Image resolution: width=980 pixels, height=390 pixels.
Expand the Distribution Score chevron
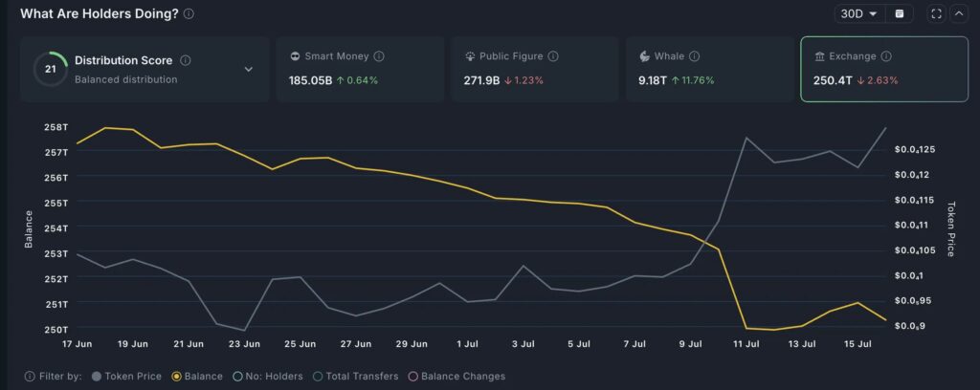pos(249,69)
